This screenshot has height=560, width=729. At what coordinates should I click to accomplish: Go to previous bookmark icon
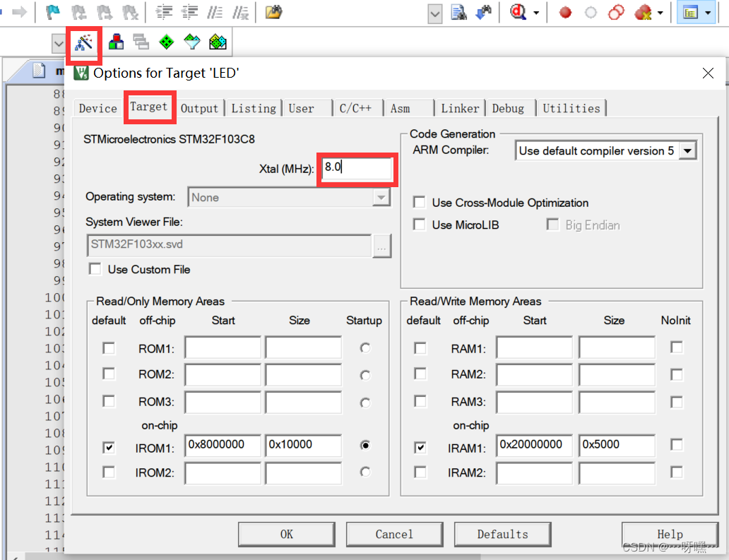pyautogui.click(x=78, y=12)
